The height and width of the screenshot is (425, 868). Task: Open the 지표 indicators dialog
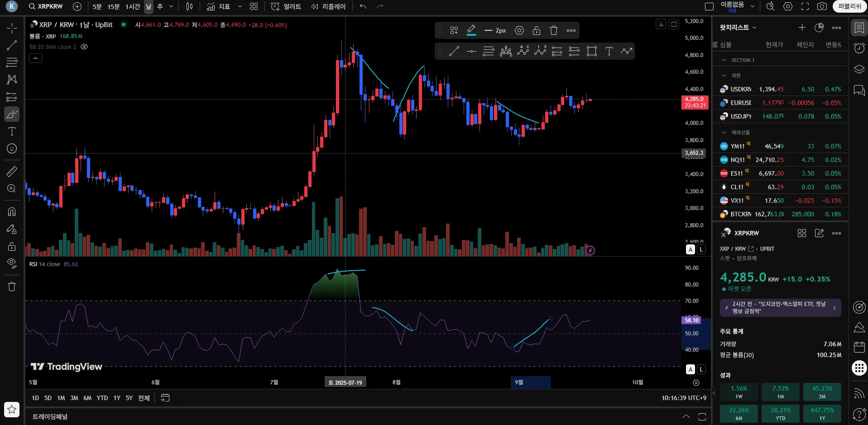click(x=218, y=6)
